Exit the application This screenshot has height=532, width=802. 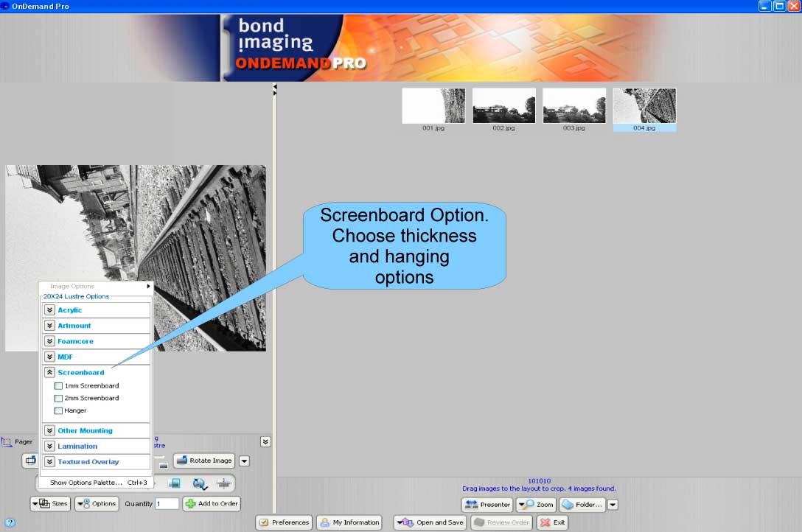tap(551, 522)
